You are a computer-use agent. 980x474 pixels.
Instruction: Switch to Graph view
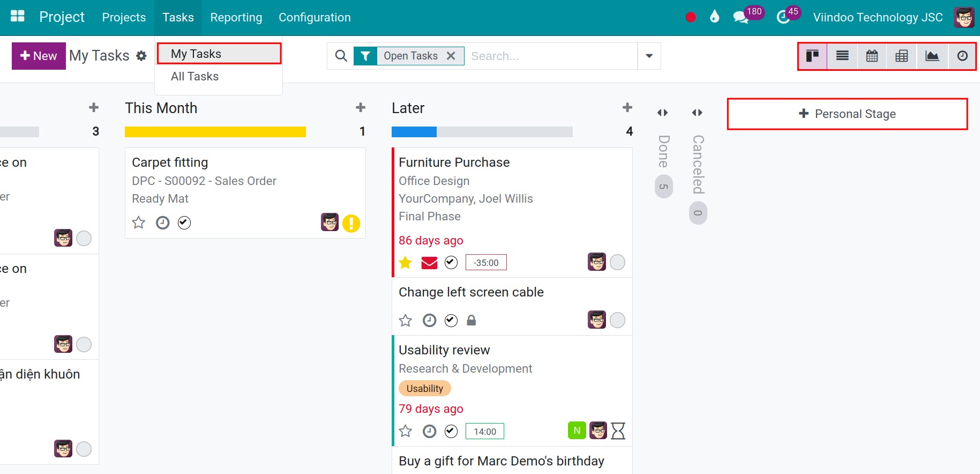(932, 56)
